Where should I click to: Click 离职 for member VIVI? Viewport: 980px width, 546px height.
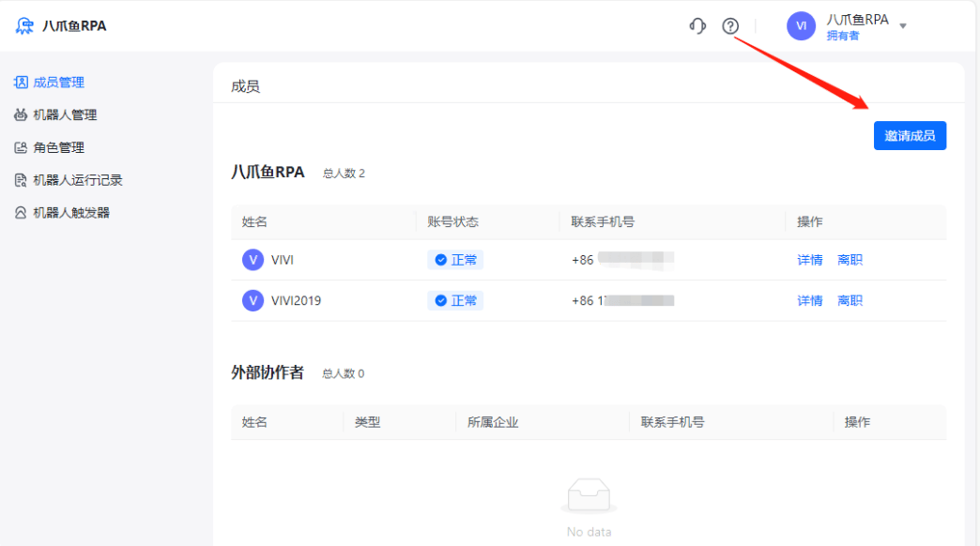click(x=850, y=260)
